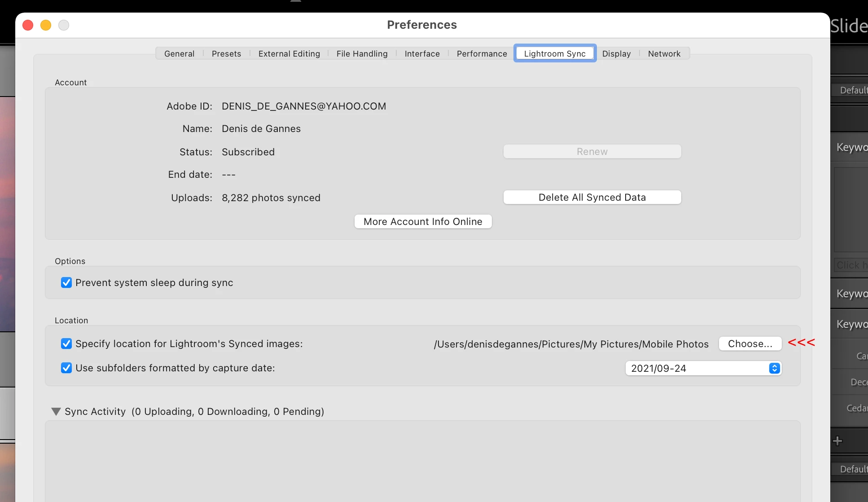Click the yellow minimize window button
The image size is (868, 502).
(46, 25)
